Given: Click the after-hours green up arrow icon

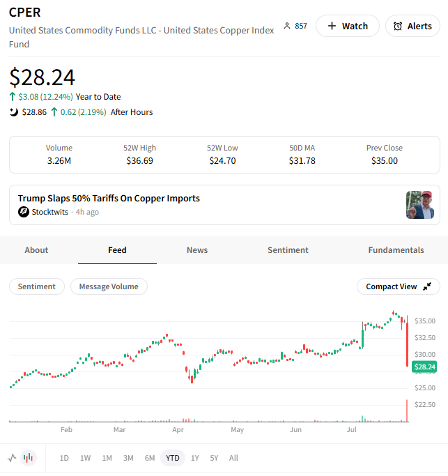Looking at the screenshot, I should click(54, 112).
